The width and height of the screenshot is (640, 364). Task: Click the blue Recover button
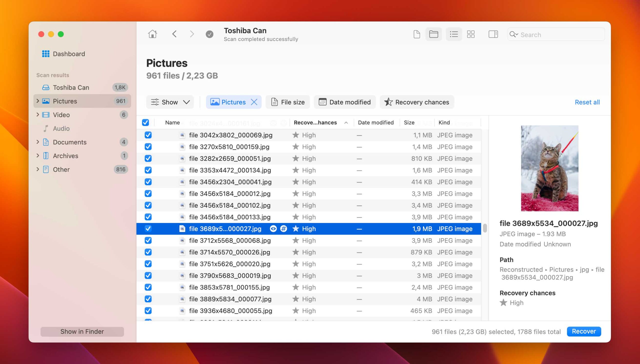click(x=584, y=331)
